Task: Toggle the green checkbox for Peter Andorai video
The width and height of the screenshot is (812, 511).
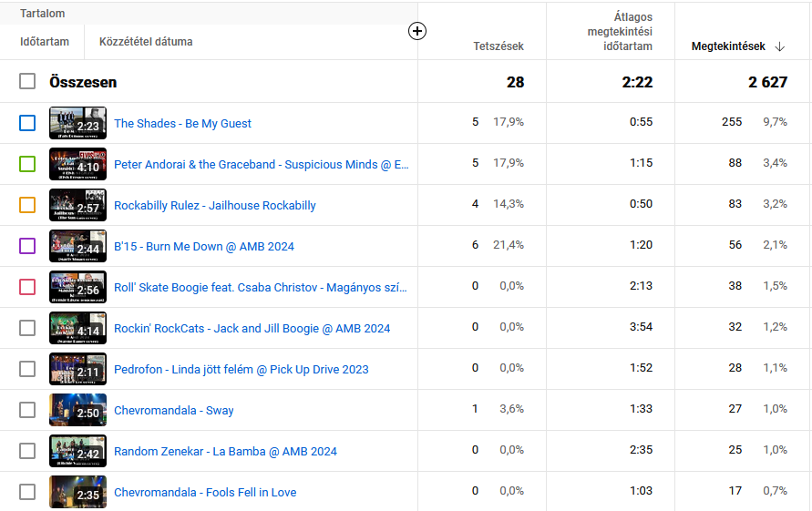Action: tap(27, 164)
